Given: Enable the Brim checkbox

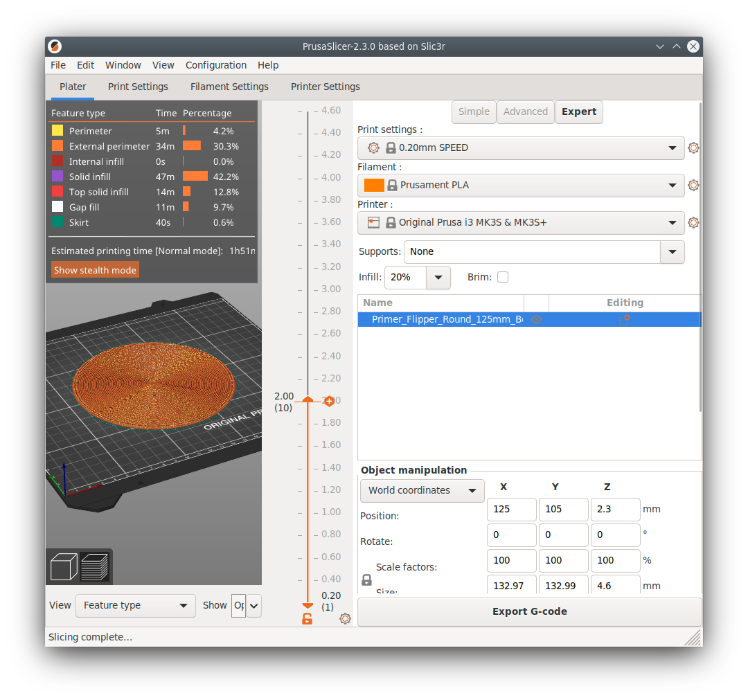Looking at the screenshot, I should (x=503, y=277).
